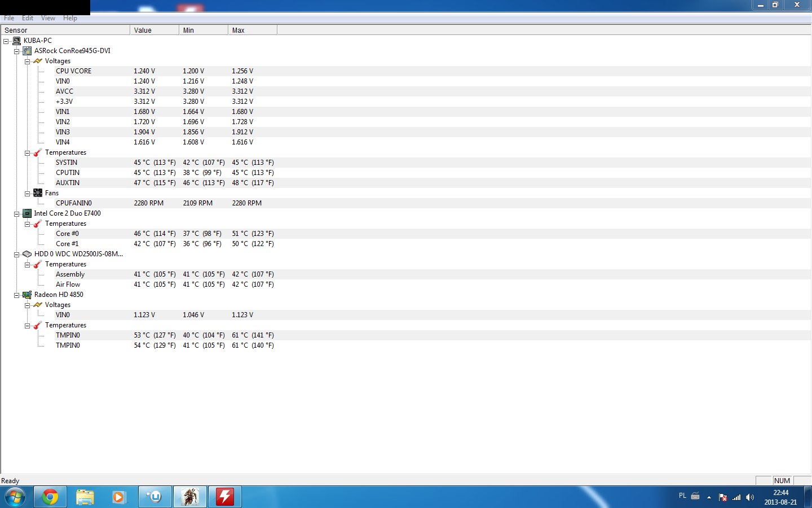
Task: Collapse the KUBA-PC root node
Action: point(6,41)
